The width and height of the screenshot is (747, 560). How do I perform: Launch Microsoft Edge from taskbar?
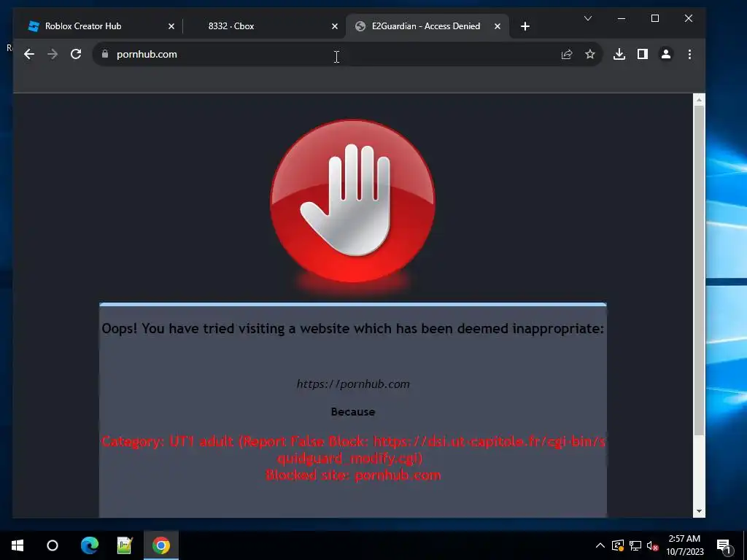[x=90, y=545]
